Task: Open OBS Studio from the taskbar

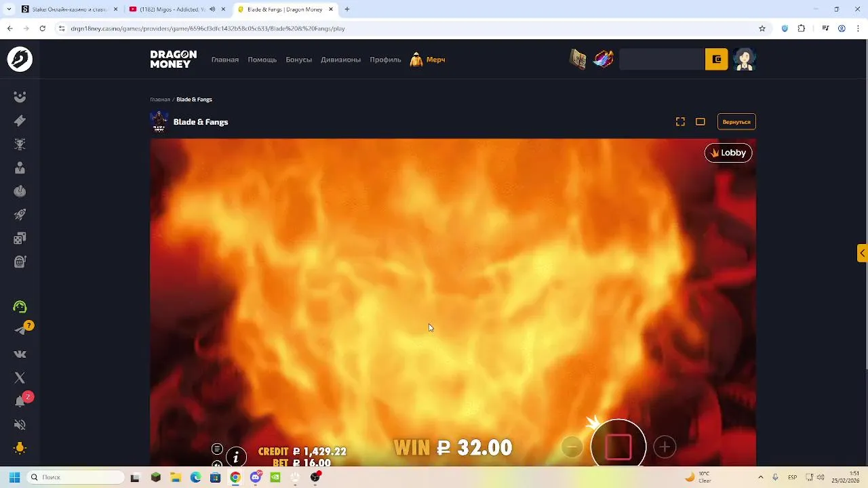Action: click(x=315, y=477)
